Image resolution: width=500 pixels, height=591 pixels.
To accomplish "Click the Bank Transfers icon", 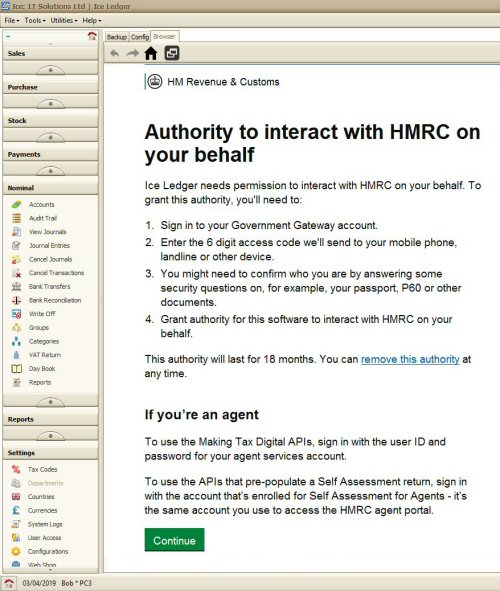I will click(16, 286).
